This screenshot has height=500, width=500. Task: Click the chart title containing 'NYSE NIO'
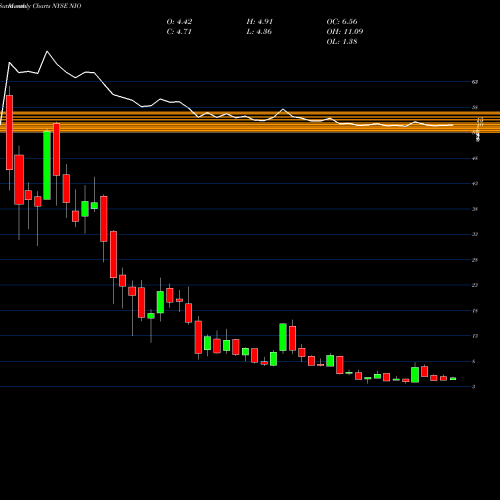pos(41,6)
